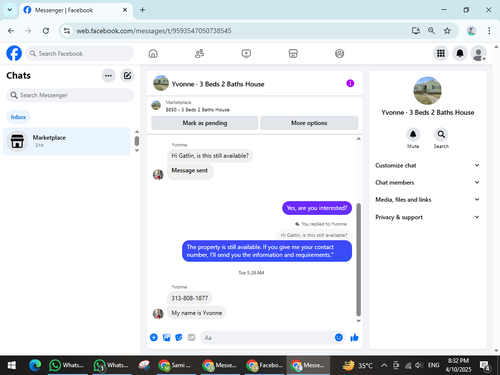Click the message '313-808-1877'
The image size is (500, 375).
coord(189,298)
